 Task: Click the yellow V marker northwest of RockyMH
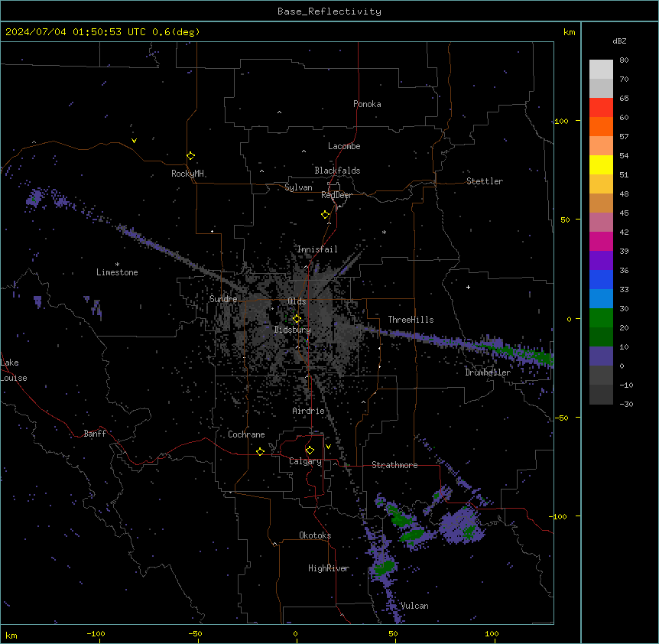click(134, 141)
